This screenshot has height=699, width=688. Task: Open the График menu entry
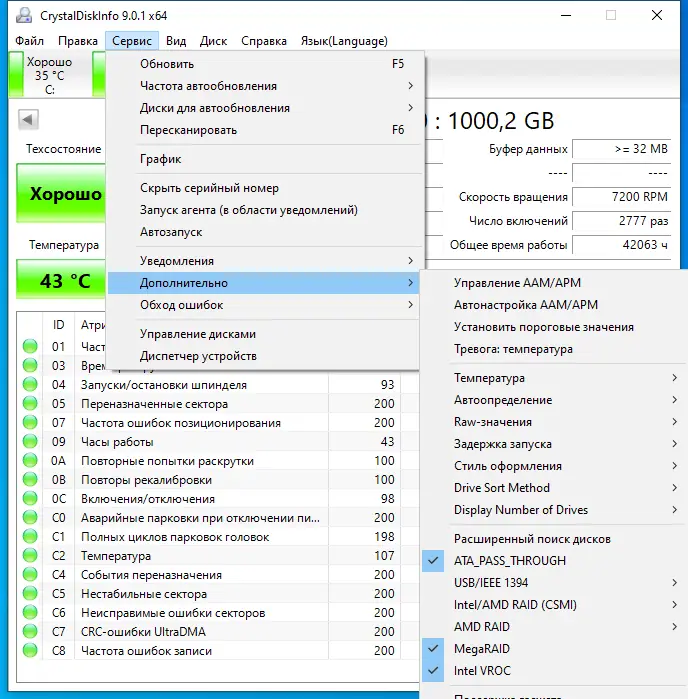click(x=263, y=159)
